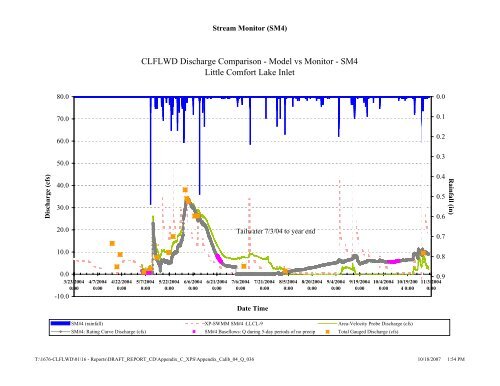Image resolution: width=500 pixels, height=386 pixels.
Task: Click the orange Total Gauged Discharge legend marker
Action: (328, 332)
